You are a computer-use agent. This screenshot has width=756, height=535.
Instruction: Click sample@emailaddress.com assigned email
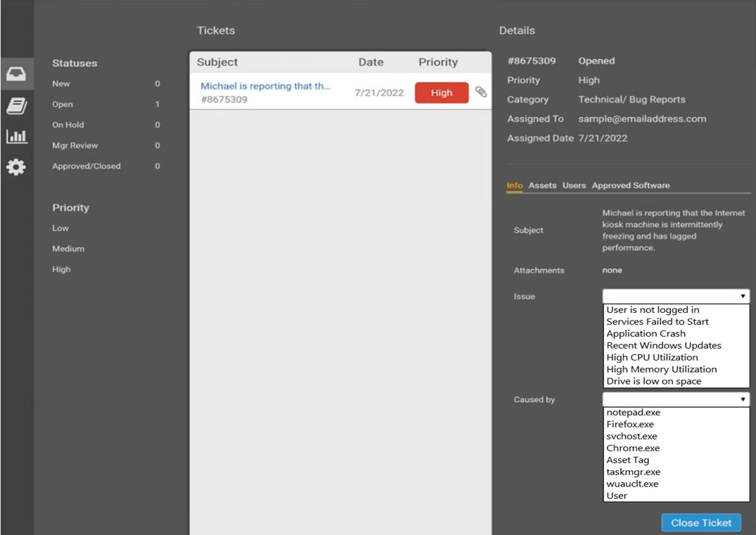coord(642,119)
